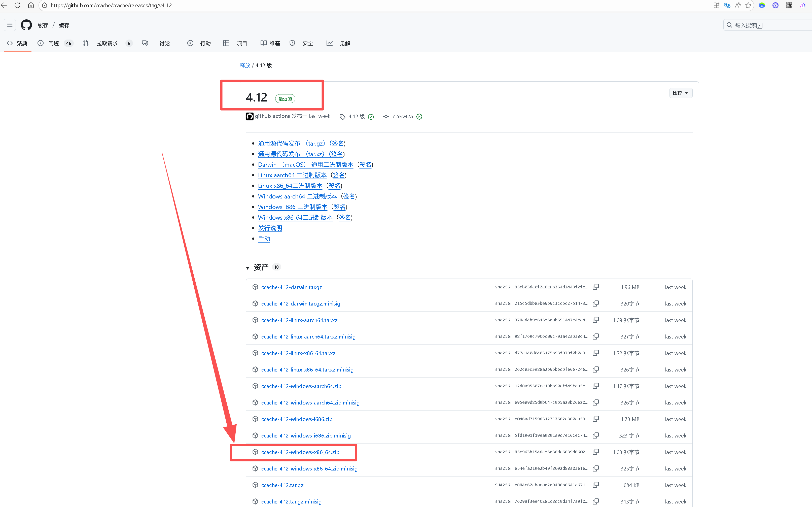Copy sha256 of ccache-4.12.tar.gz
812x507 pixels.
point(595,485)
